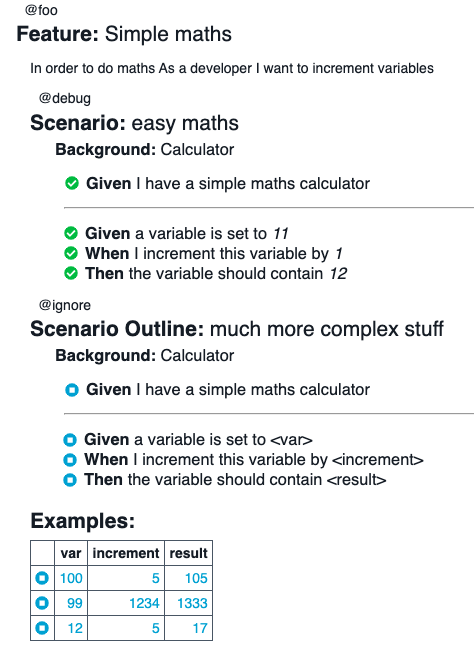The width and height of the screenshot is (474, 651).
Task: Select the @ignore tag
Action: (x=64, y=305)
